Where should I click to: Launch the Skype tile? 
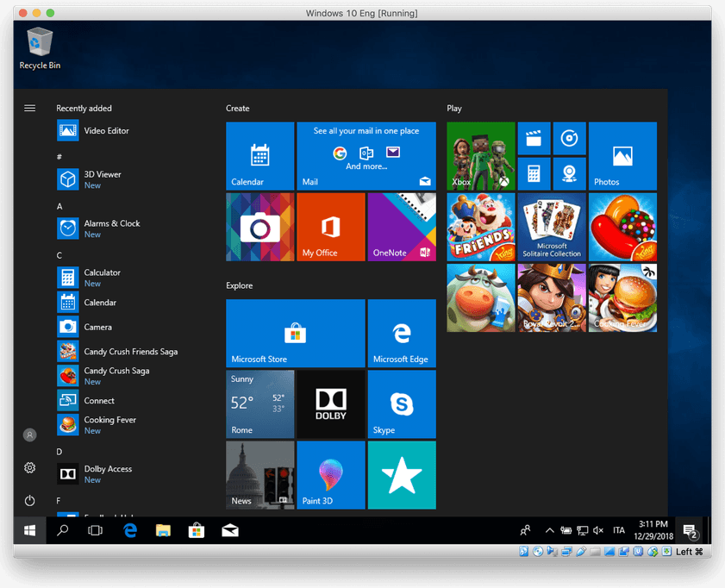pyautogui.click(x=402, y=404)
